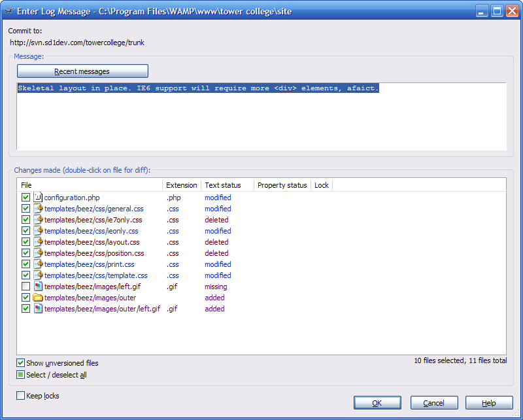
Task: Cancel the commit dialog
Action: coord(433,403)
